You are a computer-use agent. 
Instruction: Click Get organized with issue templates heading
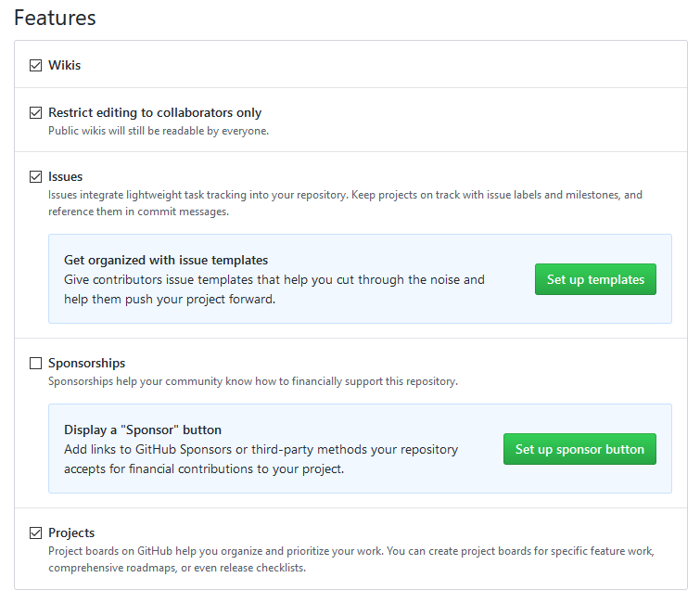[166, 260]
